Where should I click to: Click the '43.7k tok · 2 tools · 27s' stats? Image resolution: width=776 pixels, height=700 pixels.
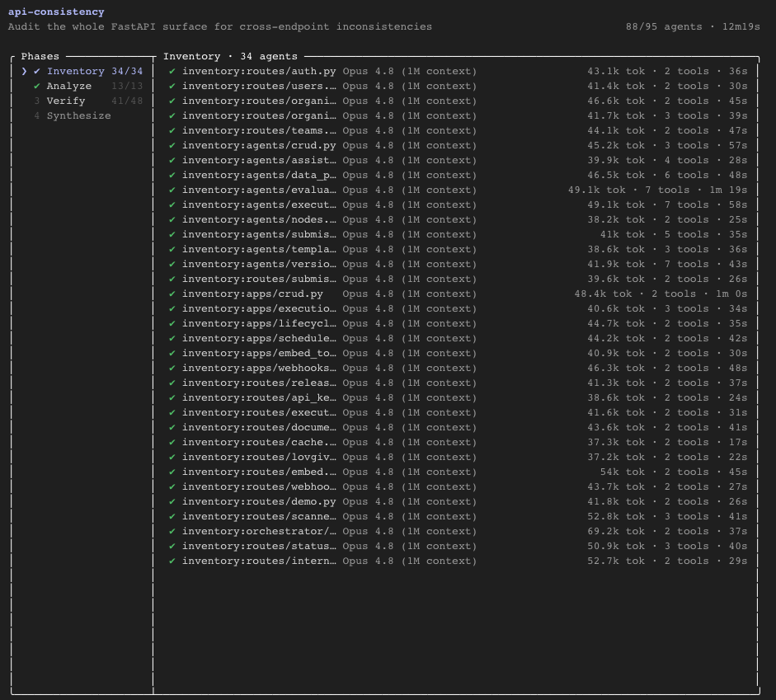pos(667,486)
